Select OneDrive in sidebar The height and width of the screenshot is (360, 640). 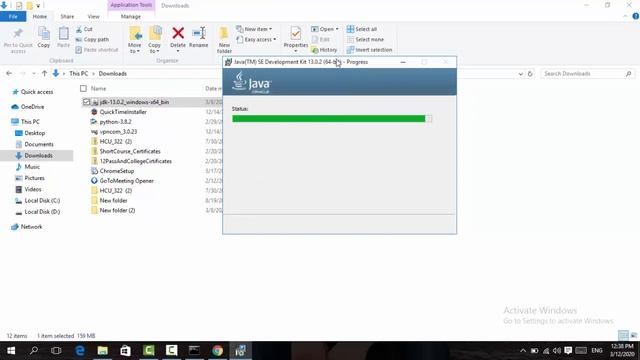(x=28, y=107)
